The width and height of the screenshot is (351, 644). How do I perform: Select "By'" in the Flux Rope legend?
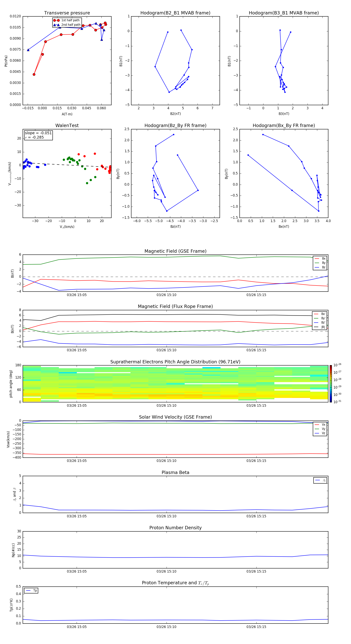pos(320,318)
